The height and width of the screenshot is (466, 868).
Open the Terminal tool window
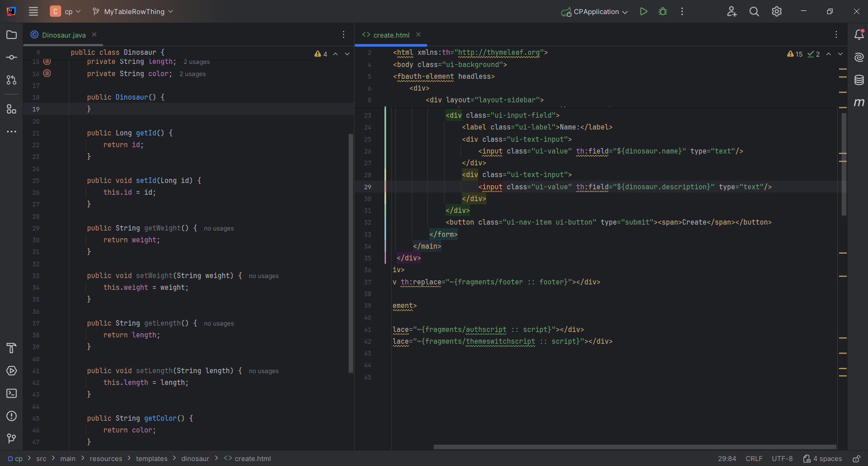11,394
